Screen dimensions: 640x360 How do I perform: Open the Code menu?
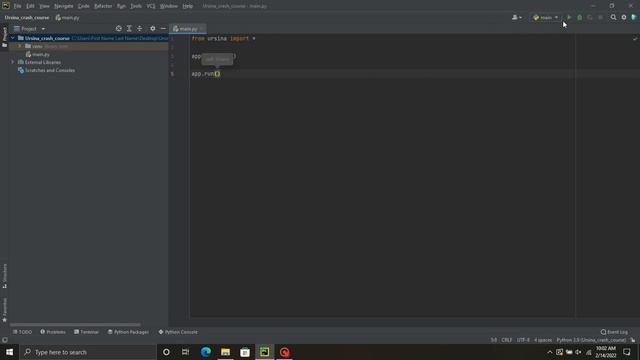pos(84,6)
